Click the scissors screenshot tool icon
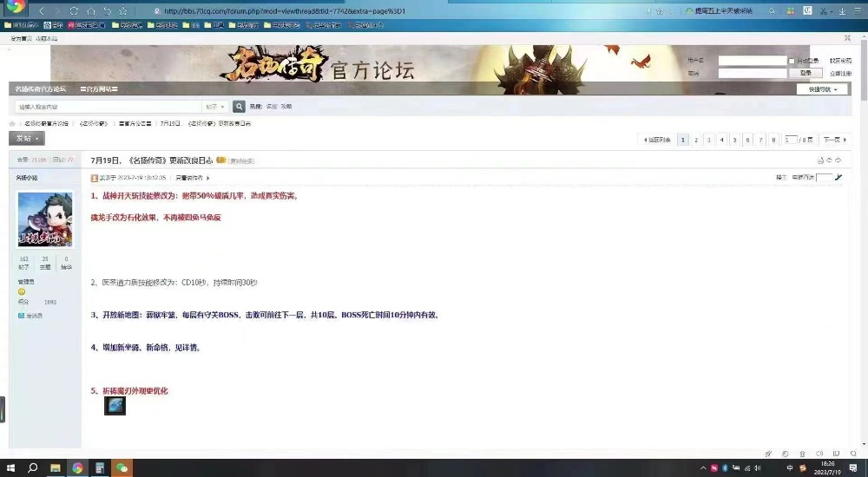 pyautogui.click(x=823, y=11)
